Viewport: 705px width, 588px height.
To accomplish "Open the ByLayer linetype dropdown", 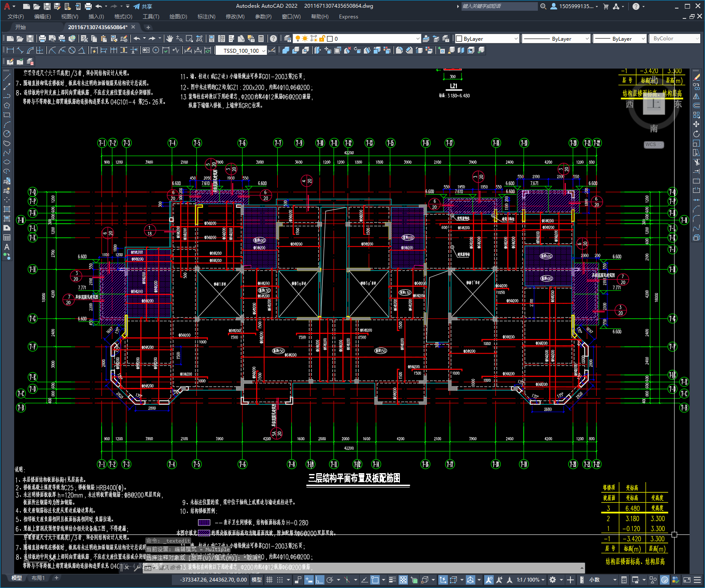I will point(556,39).
